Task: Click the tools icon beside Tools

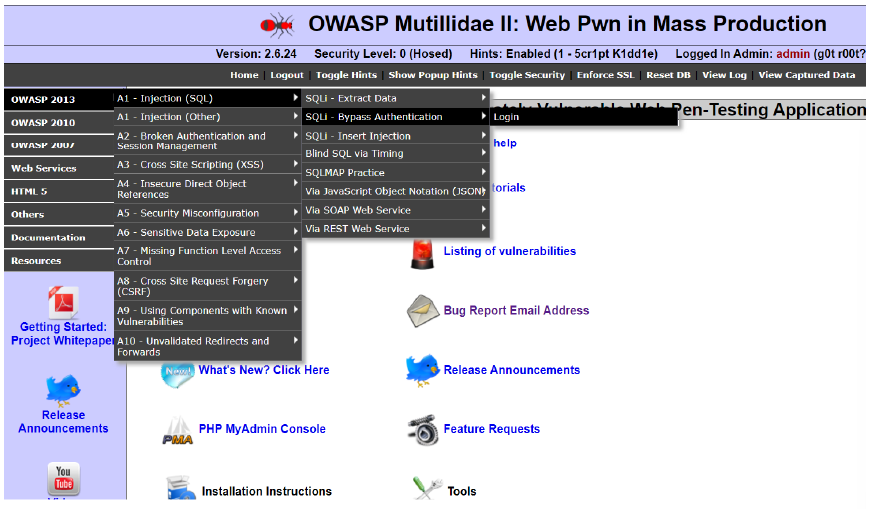Action: (x=427, y=488)
